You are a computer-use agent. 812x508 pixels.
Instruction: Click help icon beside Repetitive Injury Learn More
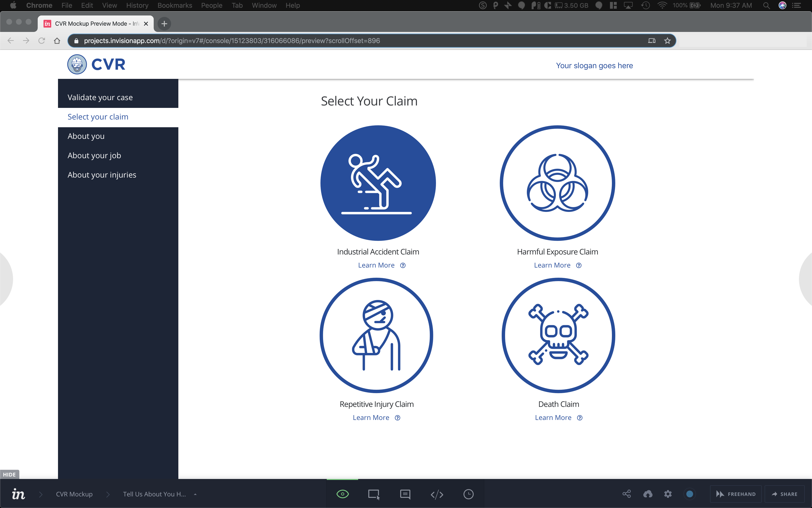[397, 418]
